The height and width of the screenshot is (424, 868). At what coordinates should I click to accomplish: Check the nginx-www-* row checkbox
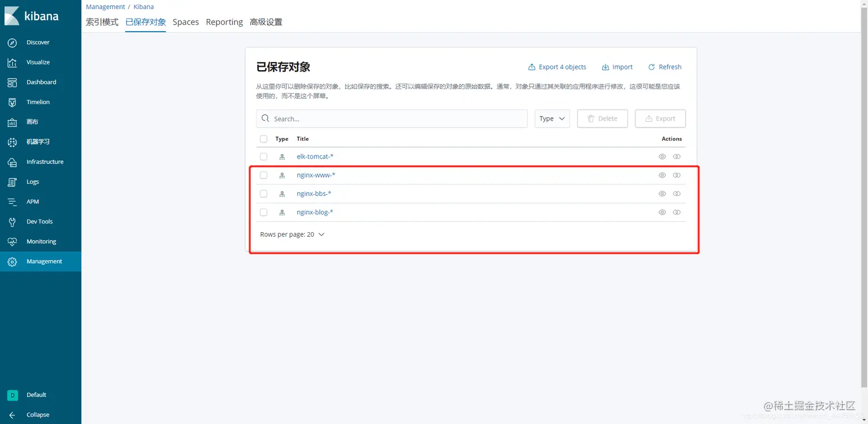pos(263,175)
